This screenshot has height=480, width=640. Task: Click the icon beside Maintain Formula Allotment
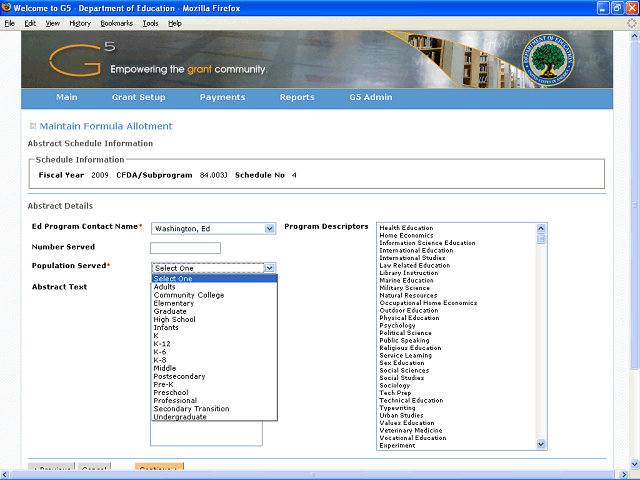[x=33, y=126]
